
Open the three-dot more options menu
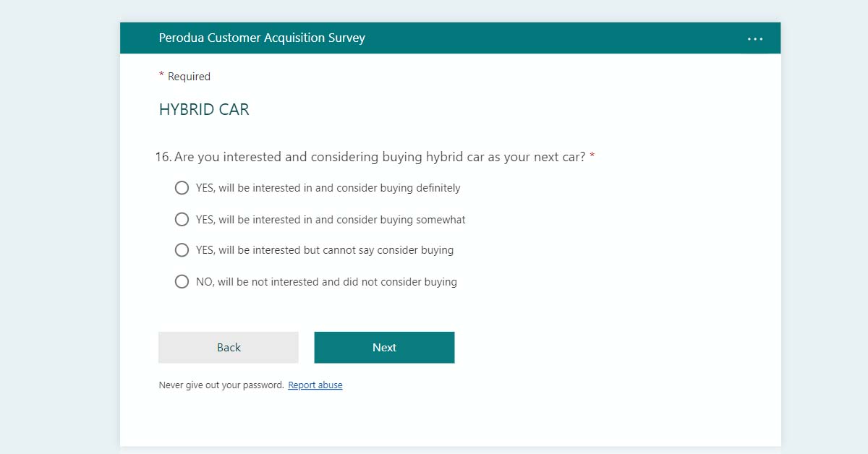click(755, 39)
